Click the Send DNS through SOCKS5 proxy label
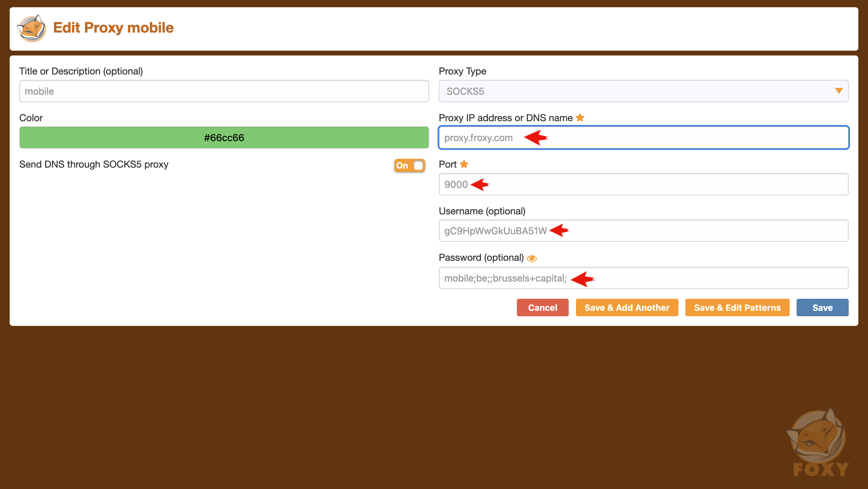The image size is (868, 489). tap(94, 165)
